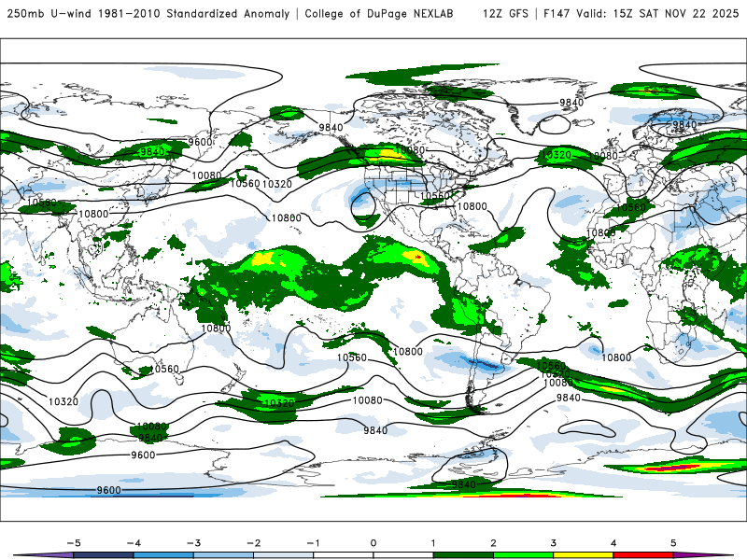The image size is (747, 560).
Task: Click the 'F147' forecast hour text
Action: coord(557,13)
